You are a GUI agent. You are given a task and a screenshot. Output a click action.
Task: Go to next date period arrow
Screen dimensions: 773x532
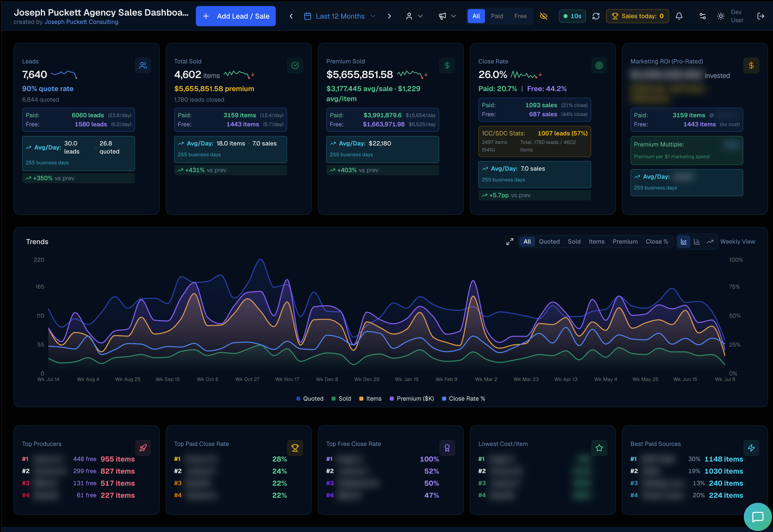pyautogui.click(x=389, y=16)
